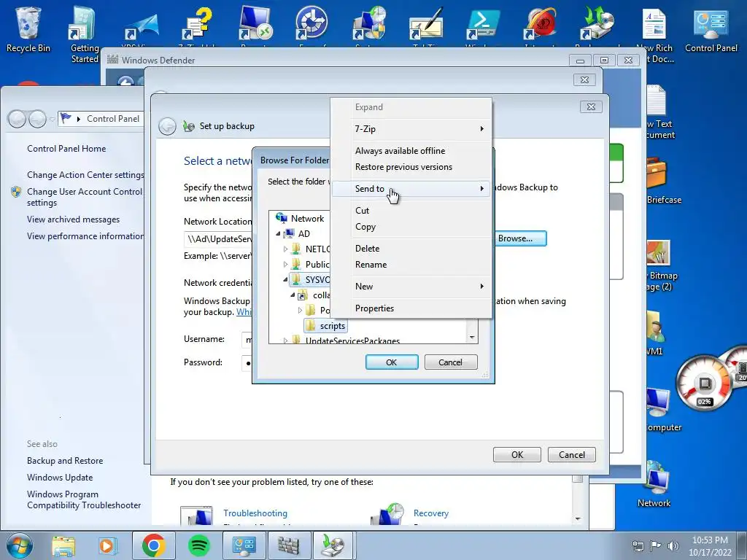Image resolution: width=747 pixels, height=560 pixels.
Task: Click Cancel in Browse For Folder
Action: [x=450, y=362]
